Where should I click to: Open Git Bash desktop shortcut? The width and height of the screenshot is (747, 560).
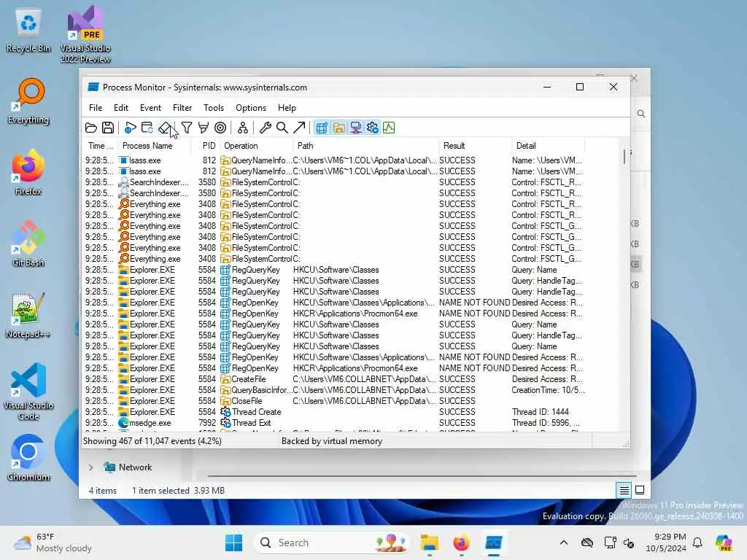[28, 244]
